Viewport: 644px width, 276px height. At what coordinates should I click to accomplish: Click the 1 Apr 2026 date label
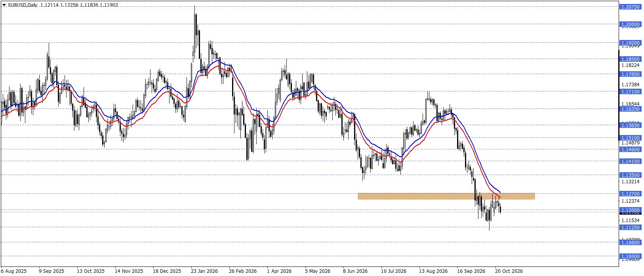click(x=279, y=271)
